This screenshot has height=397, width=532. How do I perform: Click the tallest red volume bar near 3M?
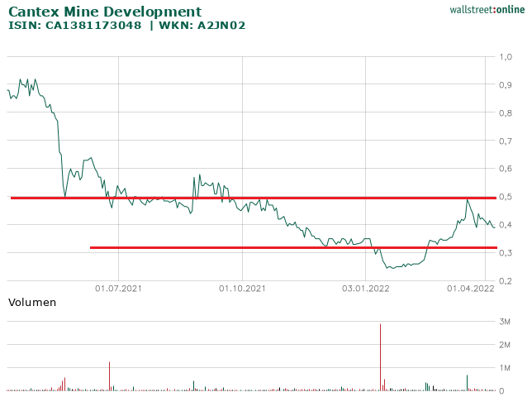(380, 357)
